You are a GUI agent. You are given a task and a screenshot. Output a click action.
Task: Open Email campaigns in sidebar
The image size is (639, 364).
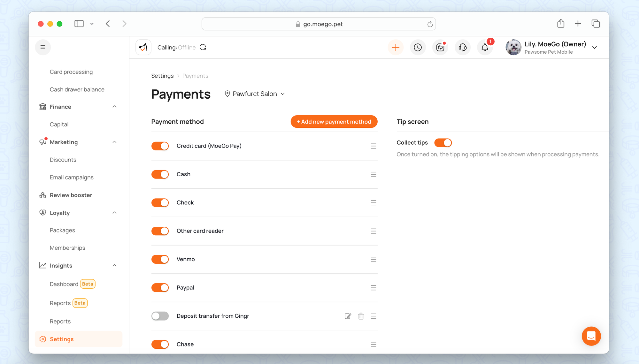click(x=72, y=177)
